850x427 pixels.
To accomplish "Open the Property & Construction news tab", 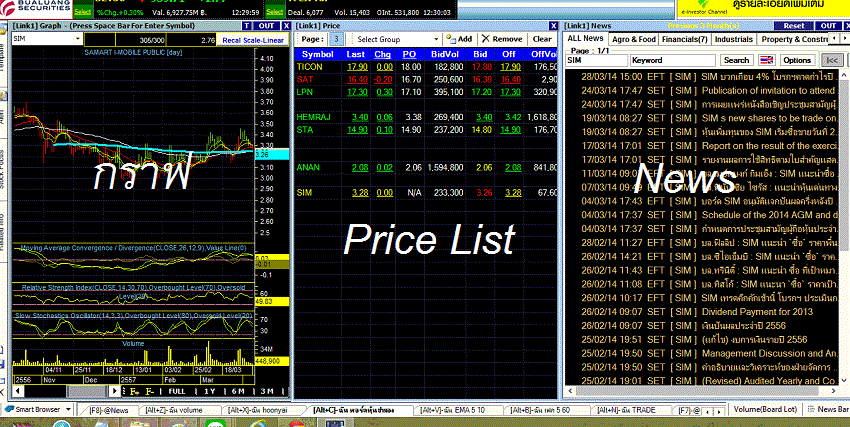I will coord(794,39).
